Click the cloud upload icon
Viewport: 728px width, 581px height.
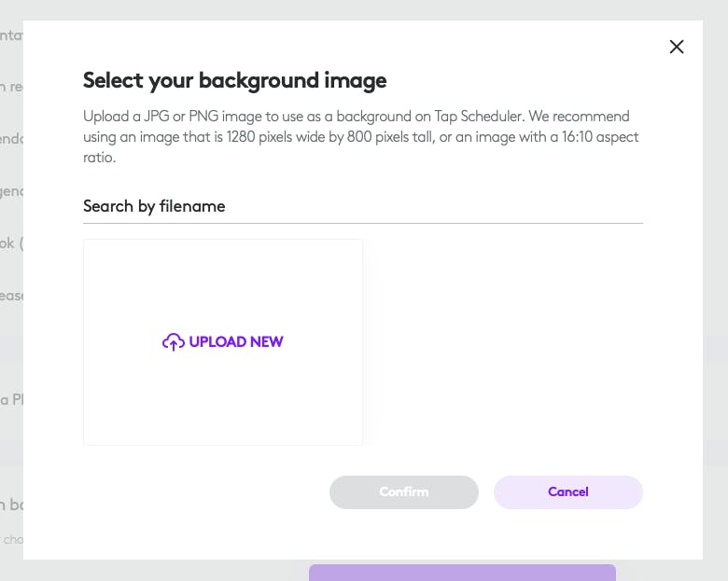point(173,342)
